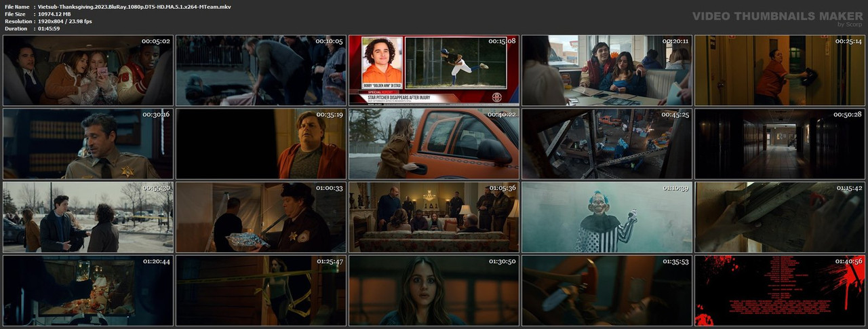The height and width of the screenshot is (329, 868).
Task: Select the dark hallway thumbnail at 00:50:28
Action: point(780,144)
